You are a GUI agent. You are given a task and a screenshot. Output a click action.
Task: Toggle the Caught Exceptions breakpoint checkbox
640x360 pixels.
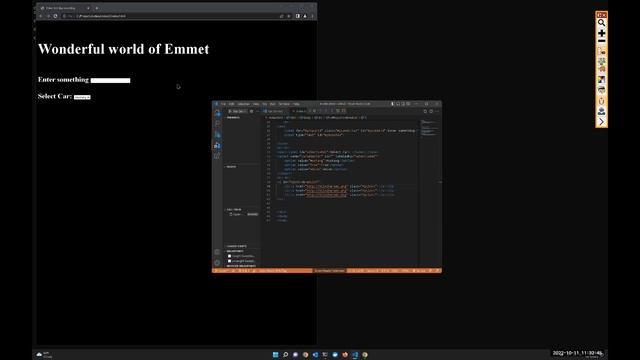pyautogui.click(x=229, y=256)
